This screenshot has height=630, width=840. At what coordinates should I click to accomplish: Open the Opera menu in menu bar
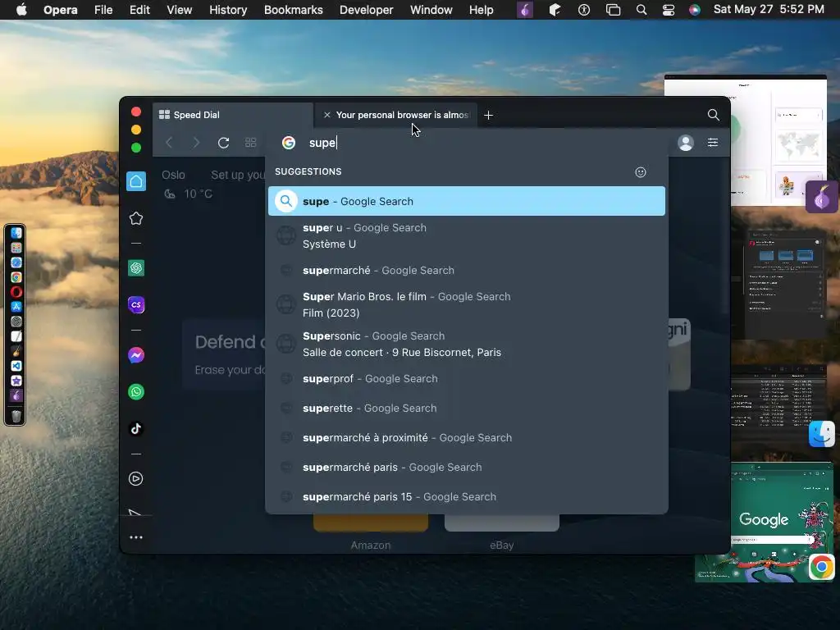click(x=61, y=10)
